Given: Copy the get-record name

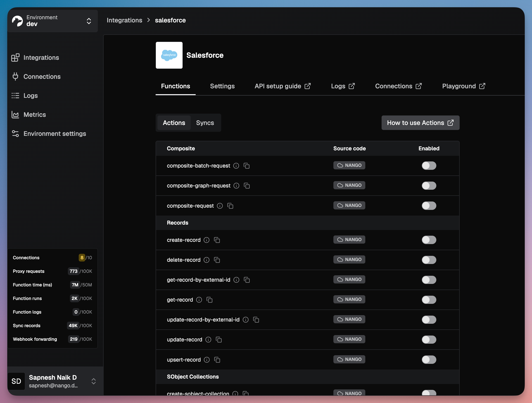Looking at the screenshot, I should [x=209, y=300].
